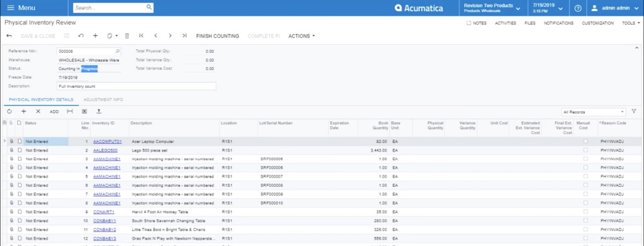This screenshot has height=246, width=644.
Task: Toggle Manual Cost checkbox for CONBABY1
Action: pyautogui.click(x=586, y=221)
